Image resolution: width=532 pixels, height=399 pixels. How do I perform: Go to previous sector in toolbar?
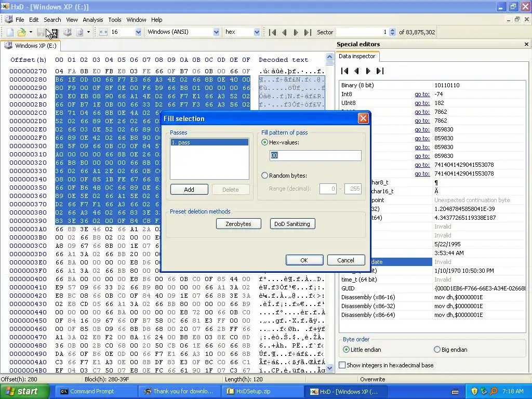point(284,32)
